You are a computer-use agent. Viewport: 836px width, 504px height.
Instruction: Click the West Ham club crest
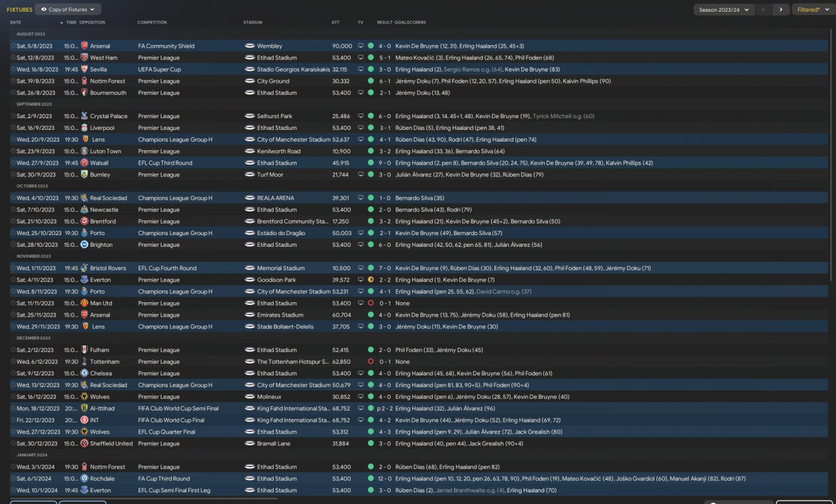pyautogui.click(x=84, y=58)
